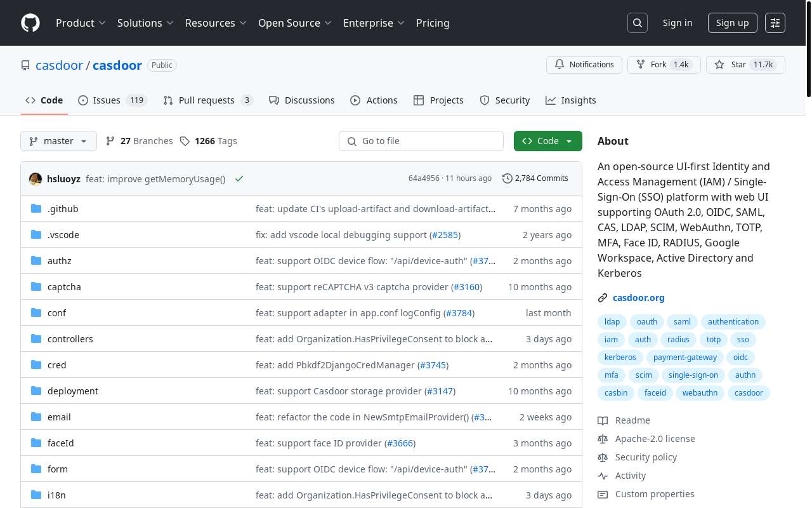
Task: Click the Go to file search field
Action: click(421, 141)
